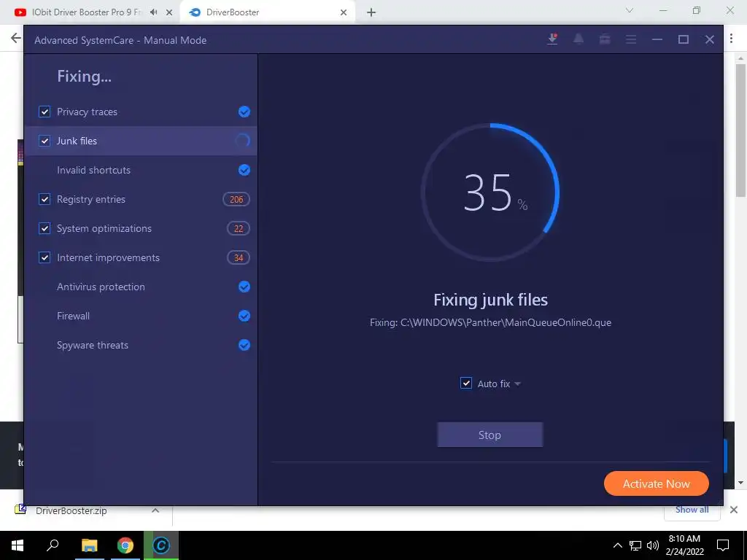Click the MainQueueOnline0.que file path text
Image resolution: width=747 pixels, height=560 pixels.
(490, 322)
